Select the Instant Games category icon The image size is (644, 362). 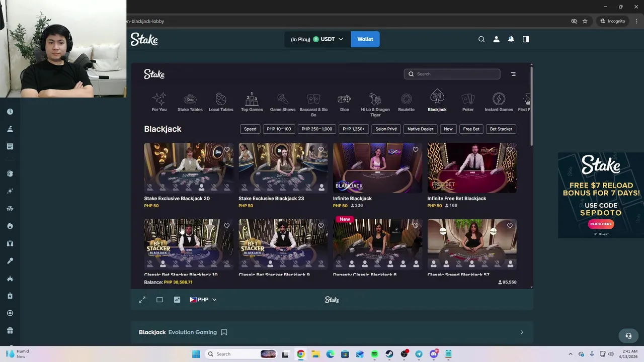[499, 102]
